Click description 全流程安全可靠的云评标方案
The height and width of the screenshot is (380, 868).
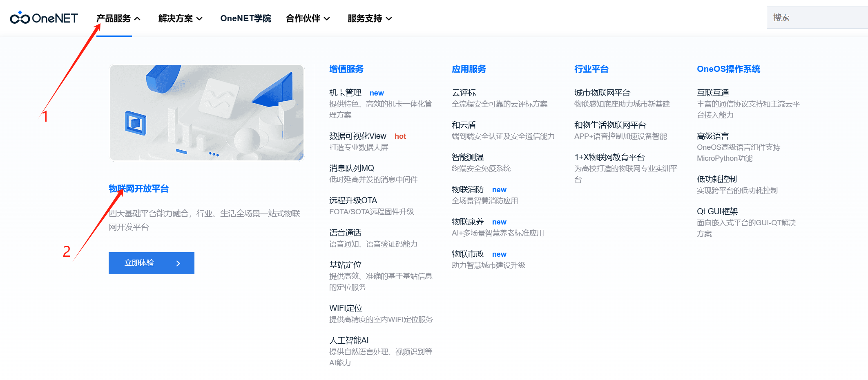click(500, 104)
